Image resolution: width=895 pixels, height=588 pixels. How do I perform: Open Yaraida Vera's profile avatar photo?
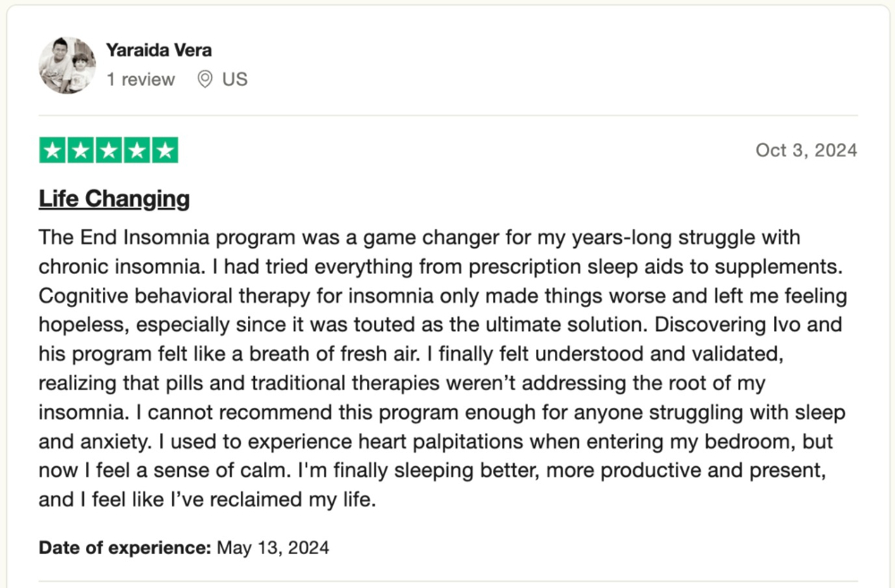67,65
